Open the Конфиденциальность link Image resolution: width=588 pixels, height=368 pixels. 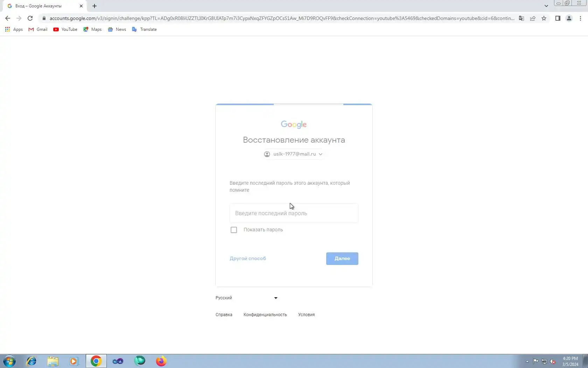click(x=265, y=315)
